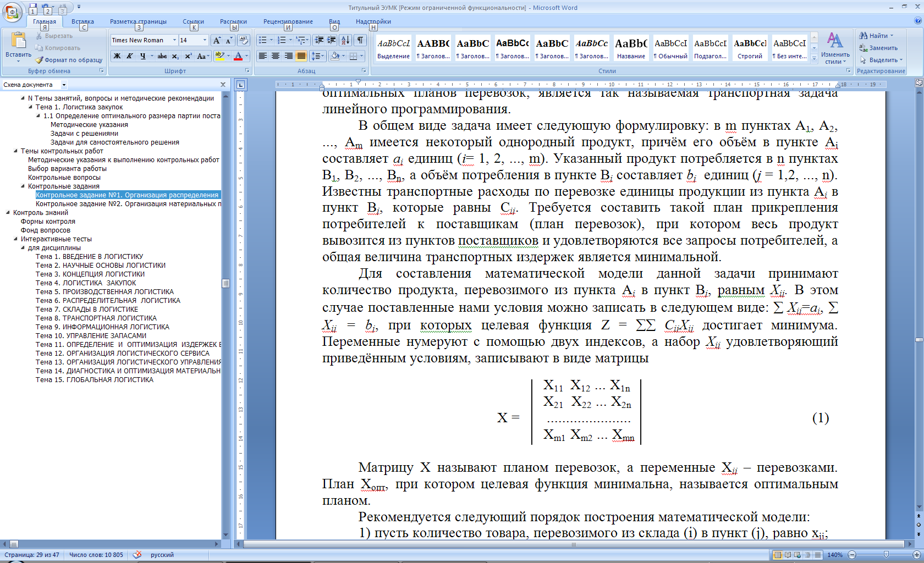The width and height of the screenshot is (924, 563).
Task: Open Вид ribbon tab
Action: coord(334,21)
